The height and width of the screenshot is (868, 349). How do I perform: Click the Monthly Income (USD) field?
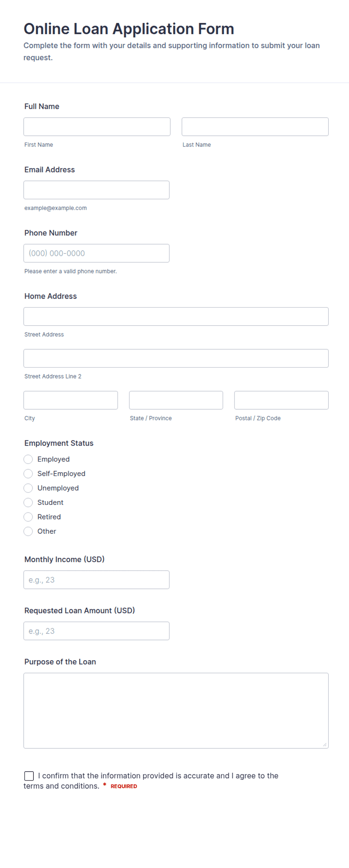pos(96,580)
